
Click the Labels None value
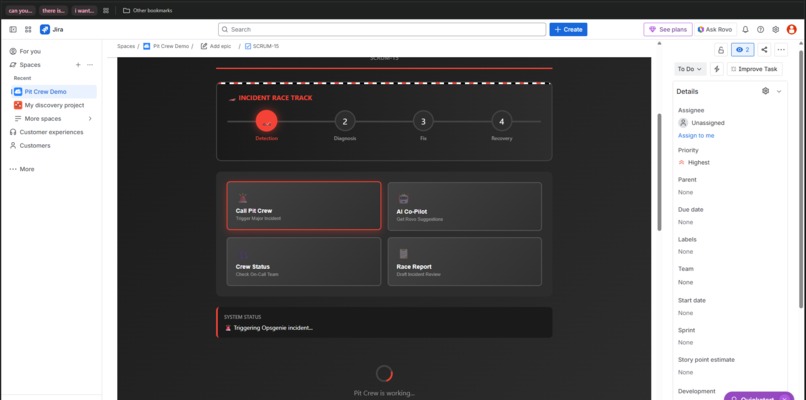click(685, 251)
